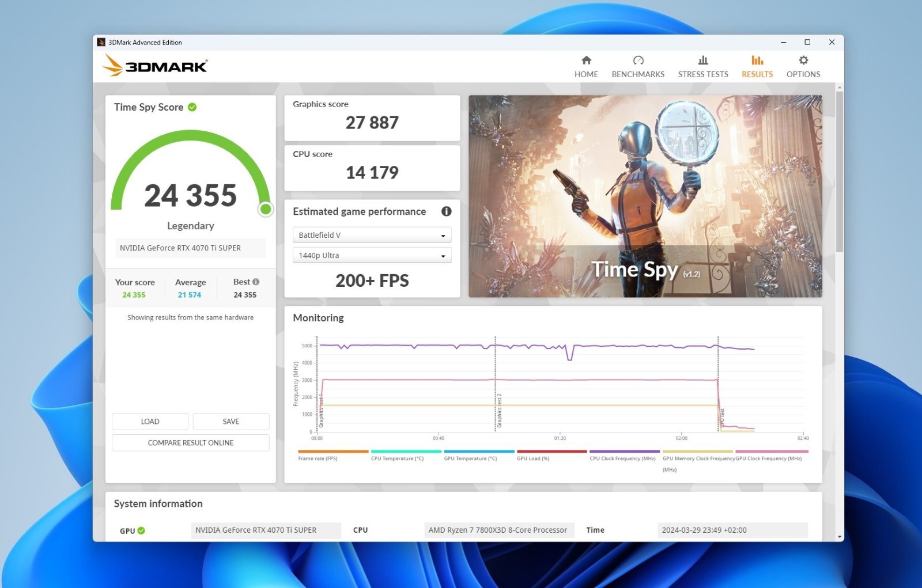Toggle Frame rate (FPS) legend swatch
This screenshot has height=588, width=922.
[333, 452]
